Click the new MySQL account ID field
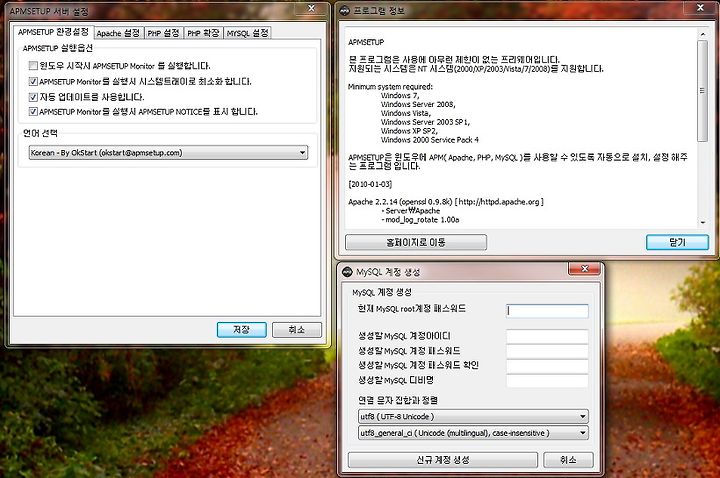This screenshot has height=478, width=720. click(547, 336)
